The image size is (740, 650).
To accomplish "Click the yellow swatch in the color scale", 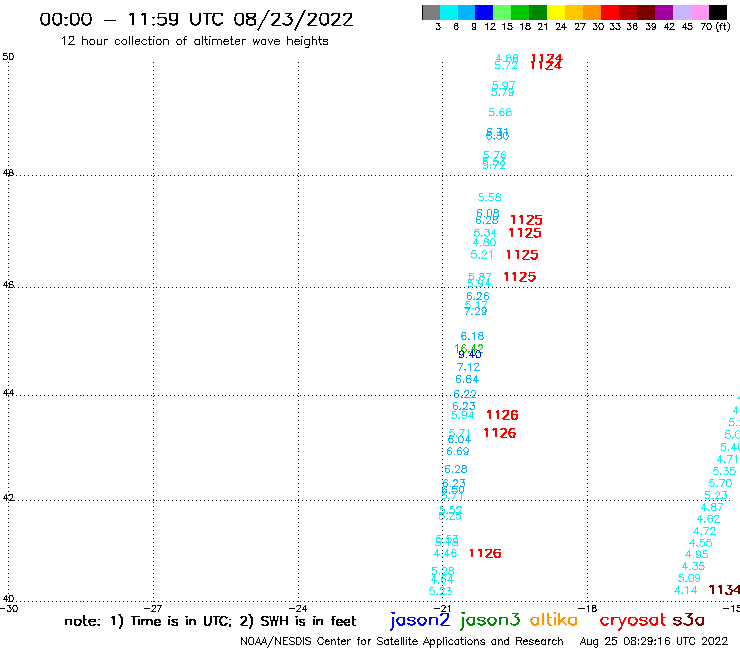I will (x=556, y=12).
